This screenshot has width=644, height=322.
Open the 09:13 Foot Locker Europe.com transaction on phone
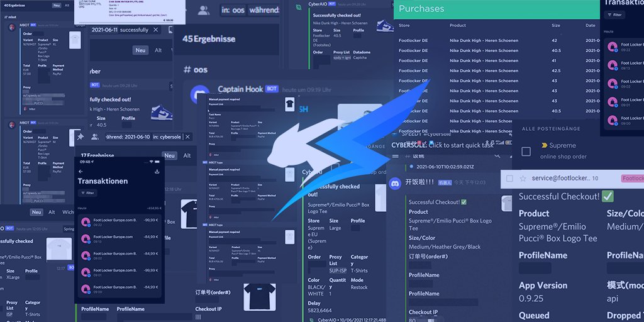click(119, 239)
